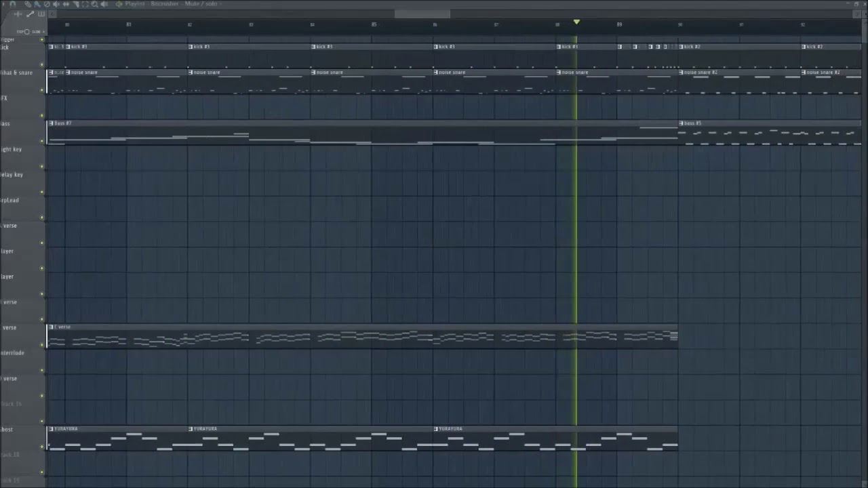Select the Delete tool
The width and height of the screenshot is (868, 488).
[47, 4]
